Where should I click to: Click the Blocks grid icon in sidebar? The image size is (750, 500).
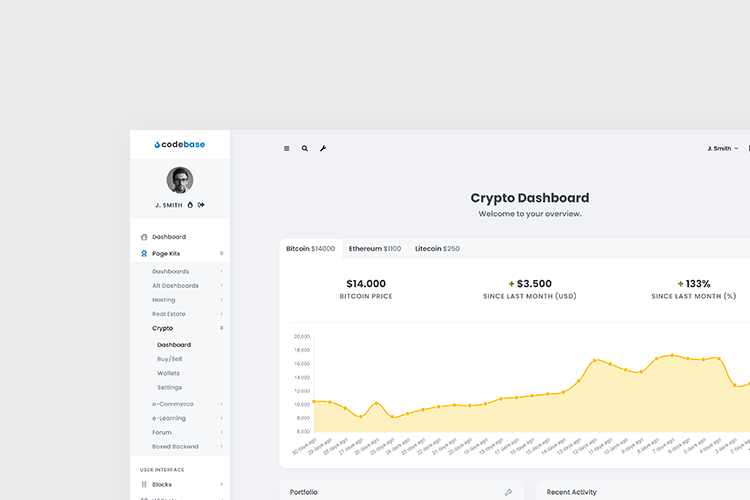click(x=144, y=484)
